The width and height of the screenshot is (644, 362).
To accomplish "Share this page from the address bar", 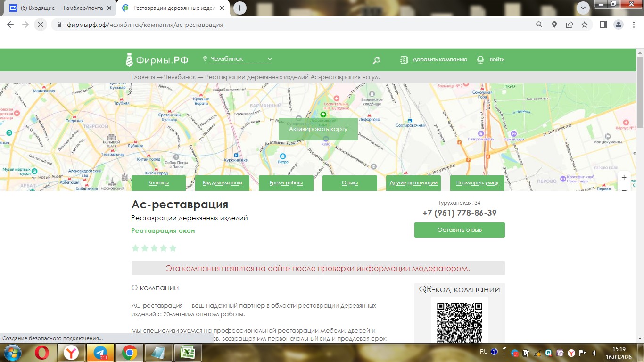I will pos(570,25).
